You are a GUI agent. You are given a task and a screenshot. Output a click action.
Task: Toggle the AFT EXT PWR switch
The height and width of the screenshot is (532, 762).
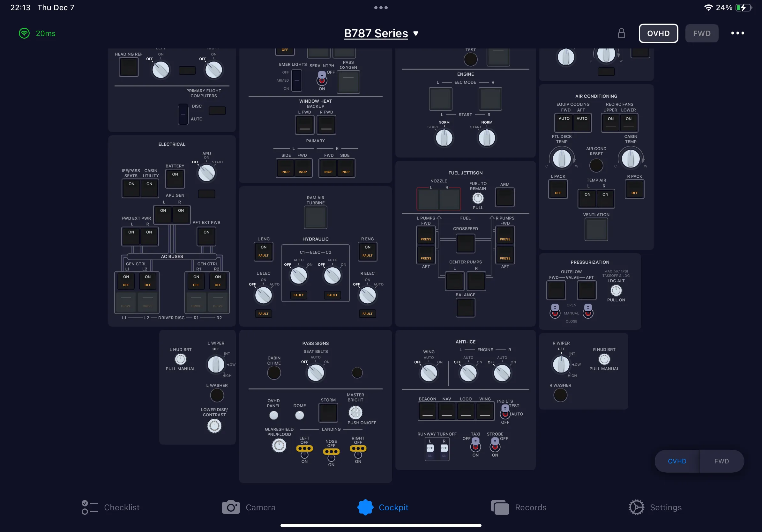click(206, 236)
